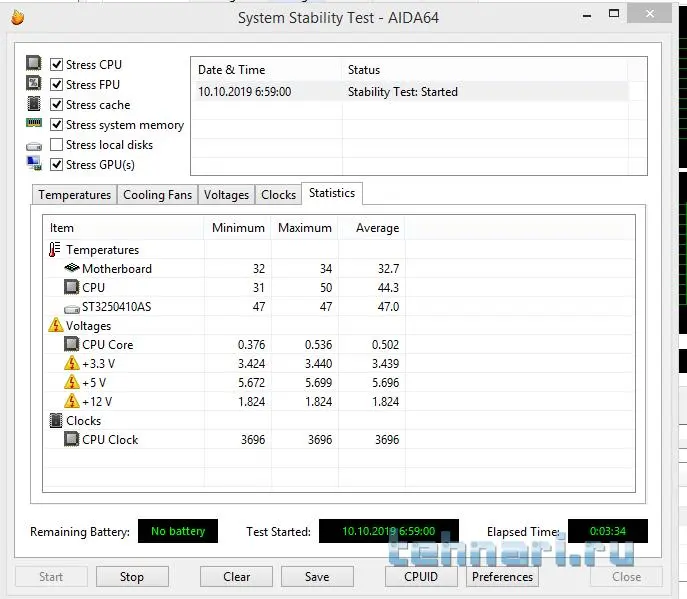This screenshot has width=687, height=599.
Task: Click the +5 V maximum value 5.699
Action: (319, 383)
